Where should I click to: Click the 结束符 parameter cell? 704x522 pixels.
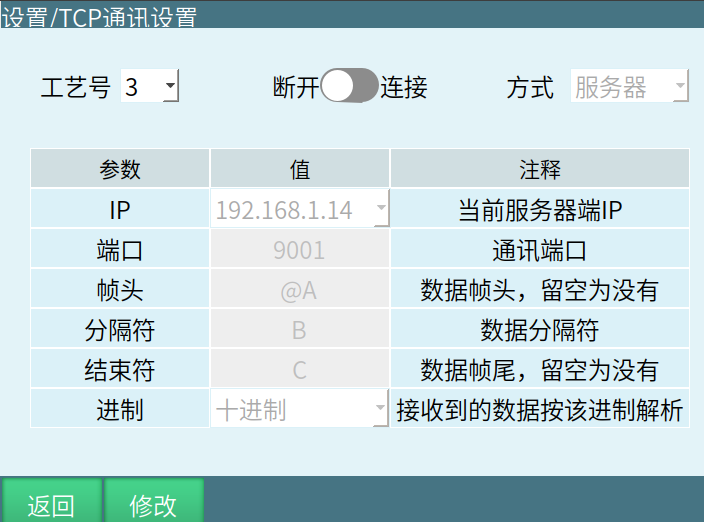(120, 368)
